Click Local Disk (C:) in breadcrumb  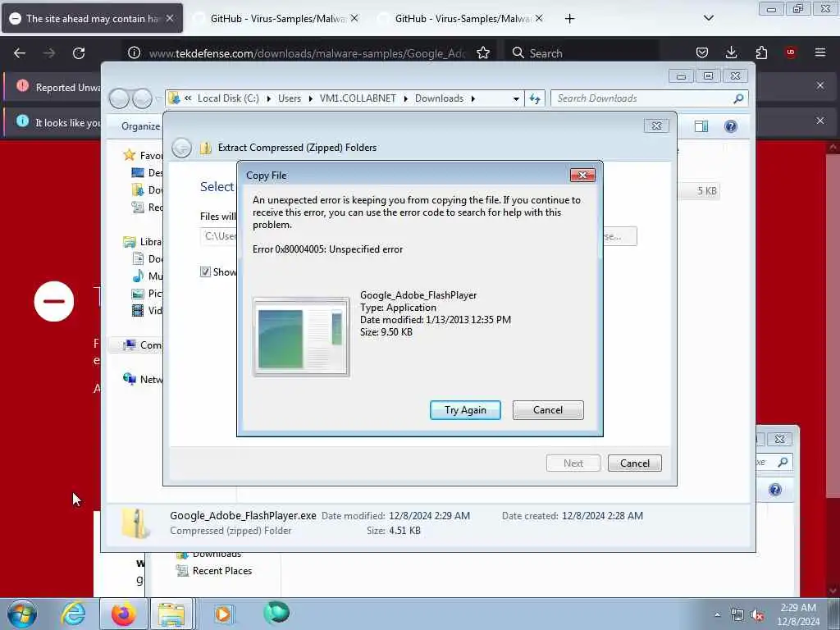(228, 98)
